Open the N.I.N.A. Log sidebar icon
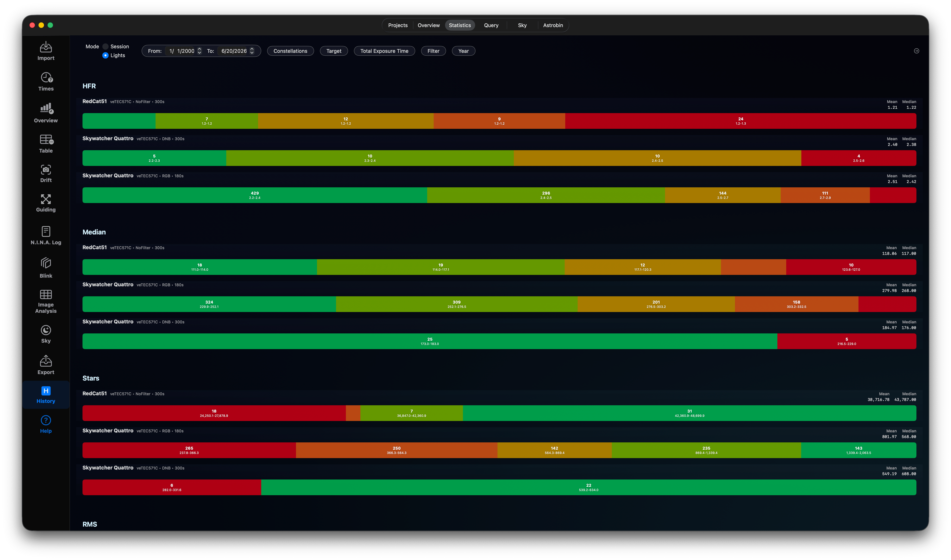Image resolution: width=951 pixels, height=560 pixels. 46,236
